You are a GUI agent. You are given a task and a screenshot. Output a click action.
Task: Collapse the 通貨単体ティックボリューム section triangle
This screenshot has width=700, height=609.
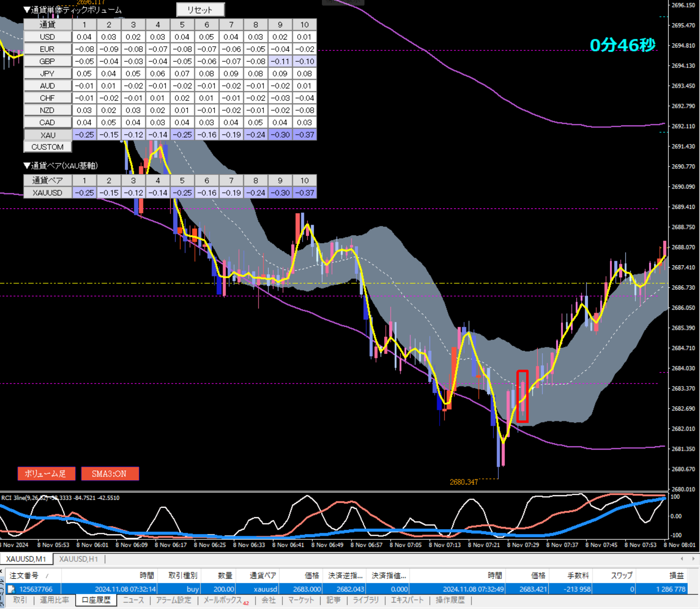[27, 10]
